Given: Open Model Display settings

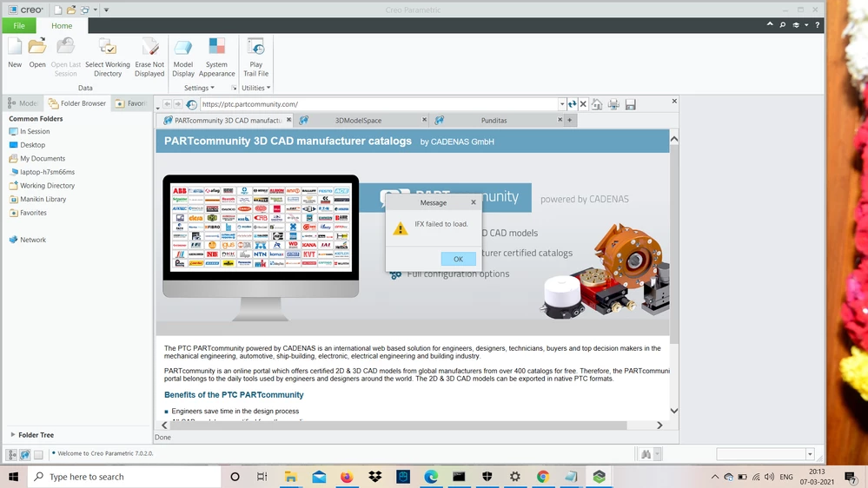Looking at the screenshot, I should [x=183, y=57].
